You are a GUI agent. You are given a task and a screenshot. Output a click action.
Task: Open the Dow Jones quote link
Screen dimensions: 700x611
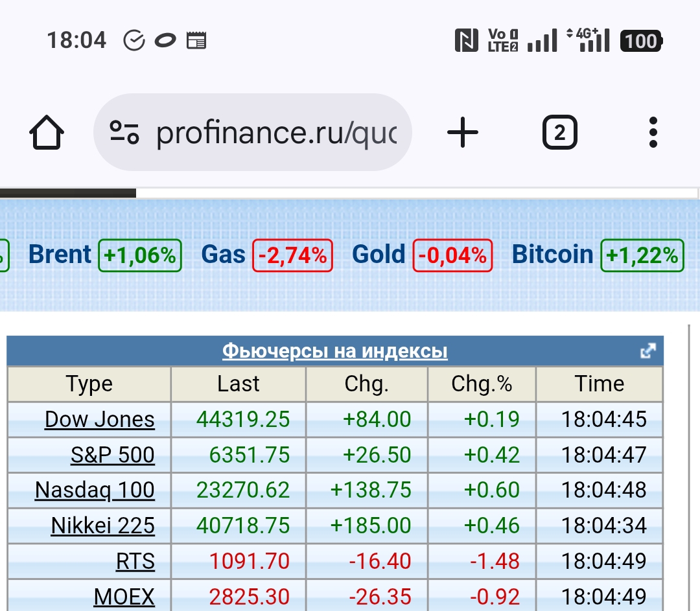point(100,419)
